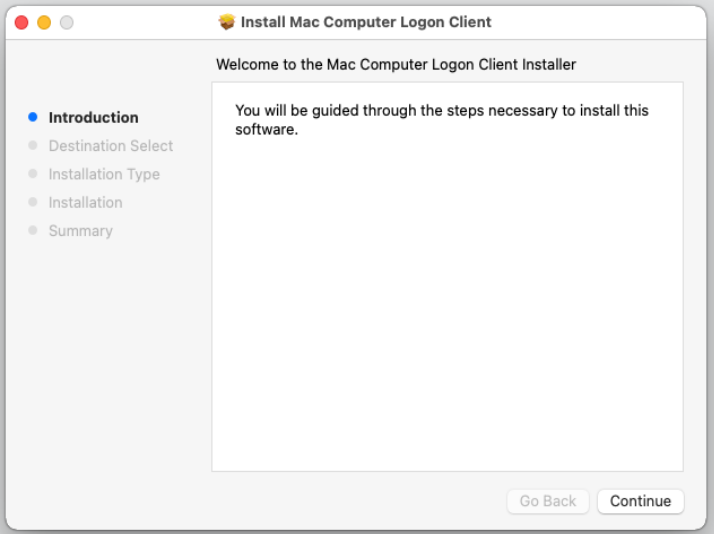The width and height of the screenshot is (714, 534).
Task: Minimize the installer using the yellow button
Action: click(x=44, y=22)
